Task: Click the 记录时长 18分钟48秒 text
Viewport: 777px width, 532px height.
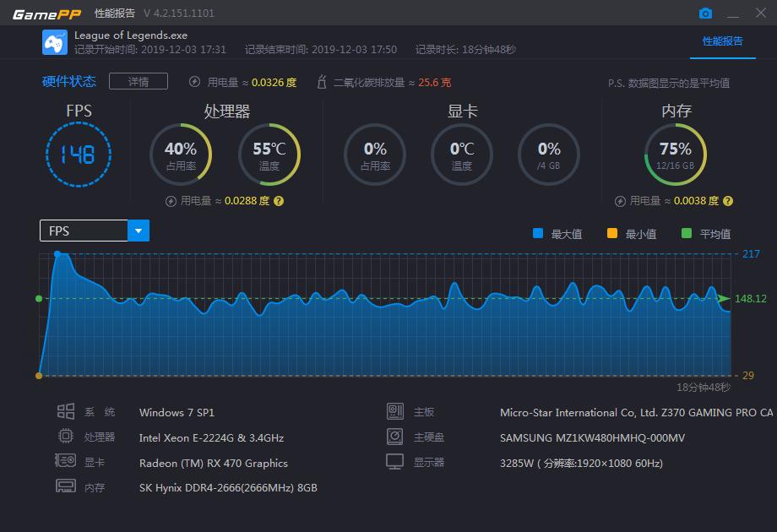Action: pyautogui.click(x=466, y=50)
